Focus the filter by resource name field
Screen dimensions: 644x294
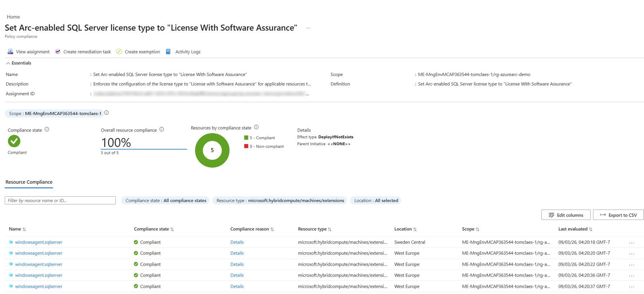(60, 200)
